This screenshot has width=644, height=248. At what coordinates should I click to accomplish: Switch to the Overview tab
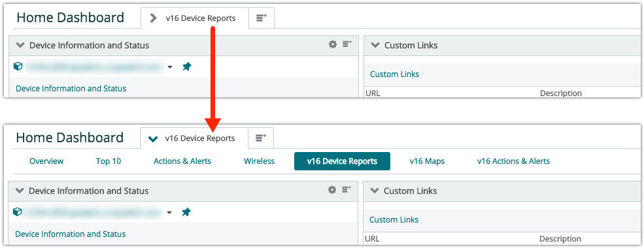coord(46,161)
